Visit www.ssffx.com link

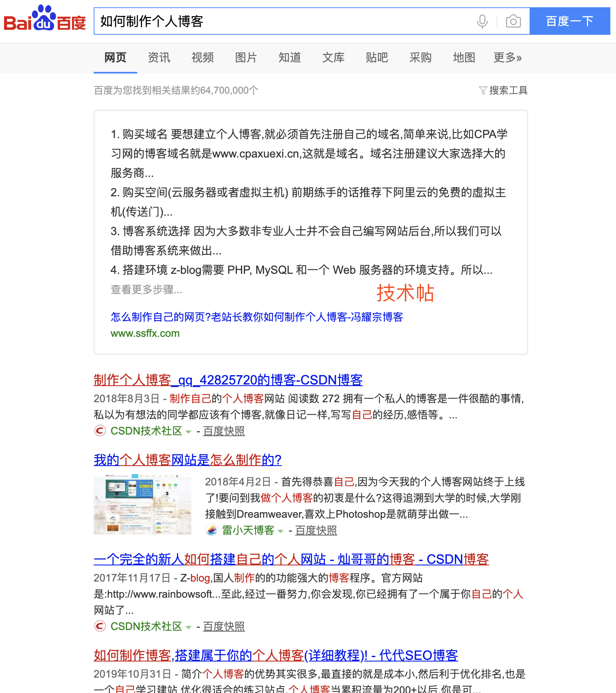[145, 334]
